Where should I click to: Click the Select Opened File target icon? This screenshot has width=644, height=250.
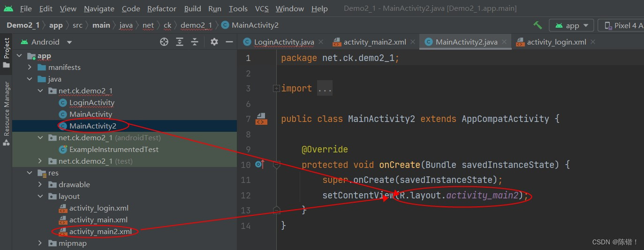click(164, 42)
